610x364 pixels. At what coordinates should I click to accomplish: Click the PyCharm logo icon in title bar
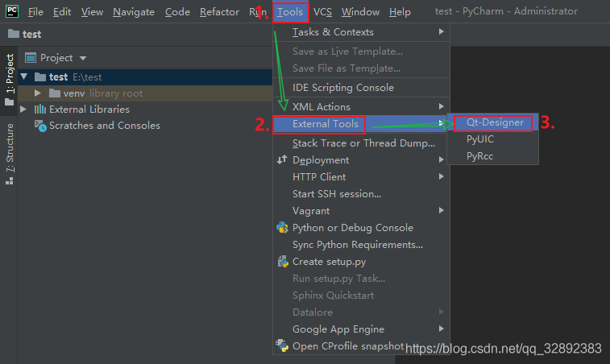pyautogui.click(x=13, y=11)
